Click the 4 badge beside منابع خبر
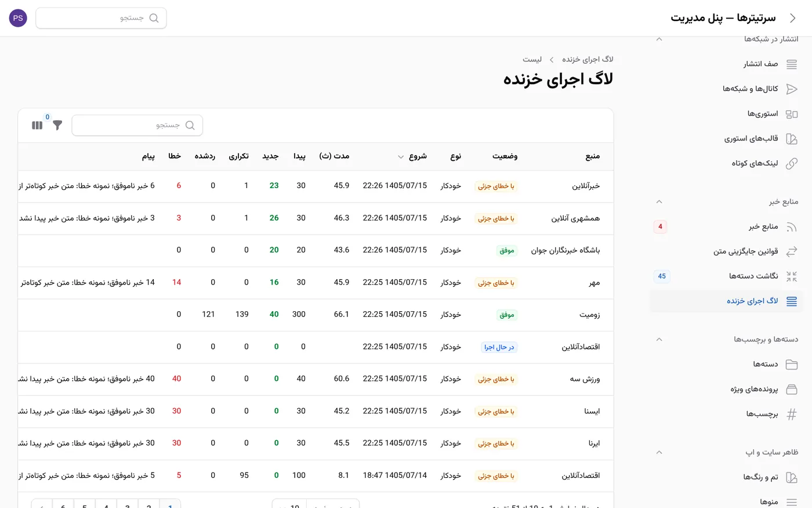Screen dimensions: 812x508 pos(660,227)
